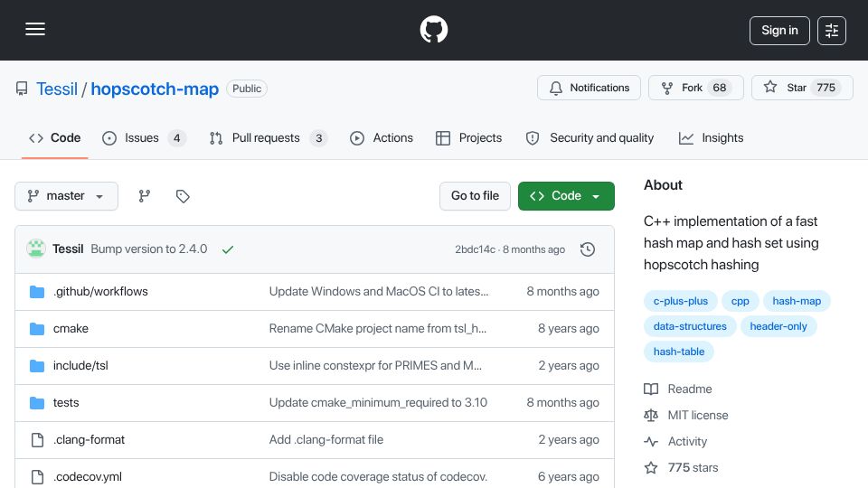This screenshot has width=868, height=488.
Task: Open the 'Bump version to 2.4.0' commit
Action: click(x=149, y=249)
